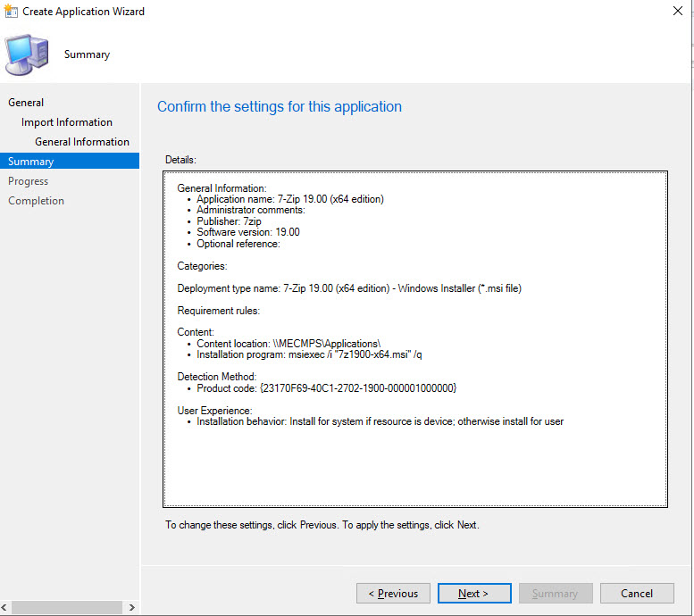Select the highlighted Summary step in sidebar
The width and height of the screenshot is (694, 616).
[31, 162]
